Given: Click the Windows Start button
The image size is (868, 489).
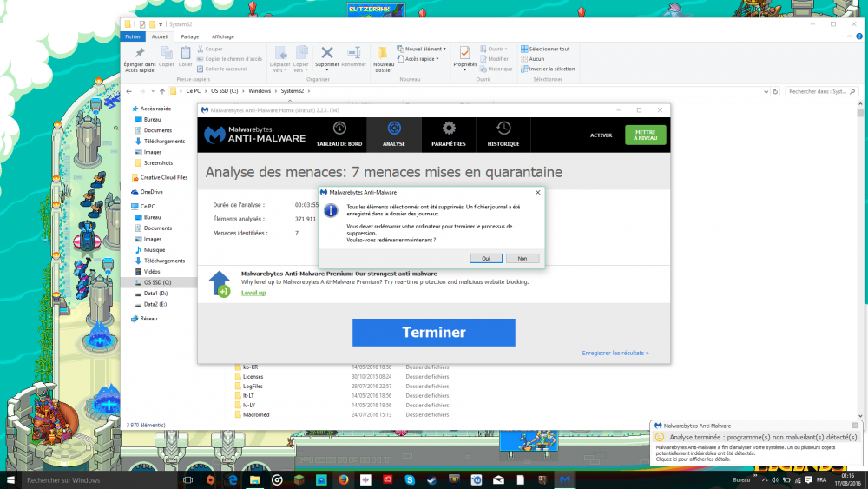Looking at the screenshot, I should click(x=10, y=479).
